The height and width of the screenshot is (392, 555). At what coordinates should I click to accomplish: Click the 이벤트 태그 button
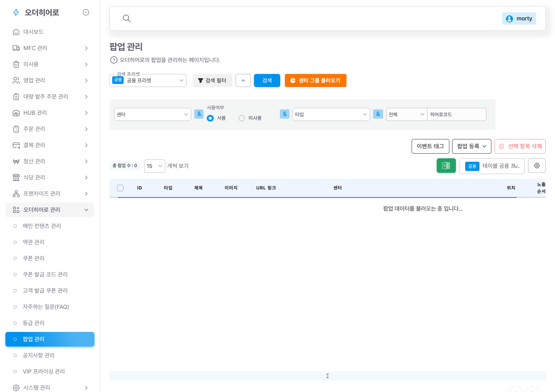[x=431, y=146]
